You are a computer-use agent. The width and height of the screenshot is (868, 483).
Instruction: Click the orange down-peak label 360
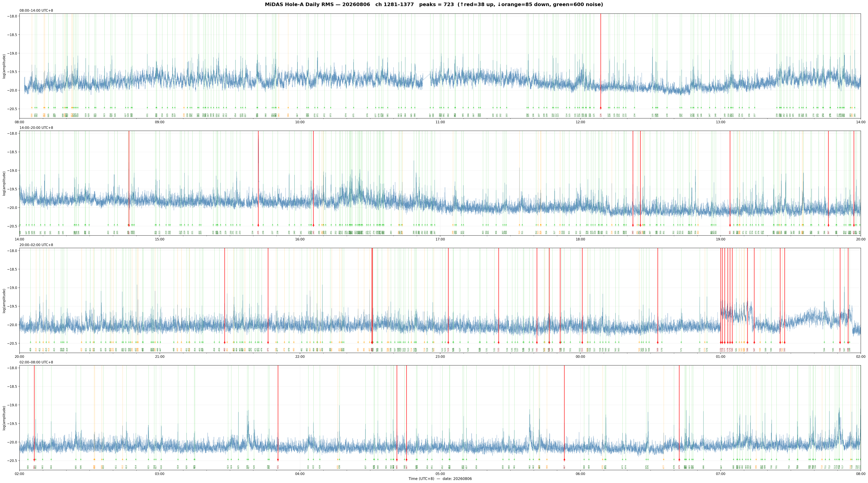click(698, 232)
